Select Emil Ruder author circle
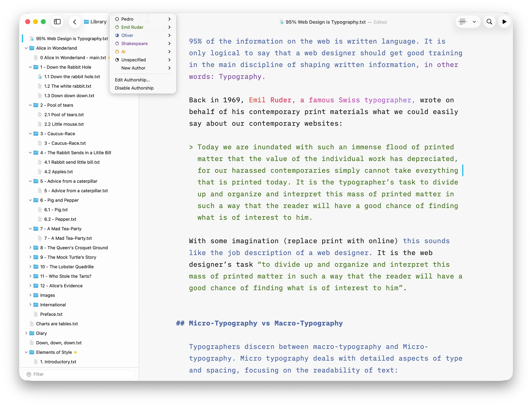The height and width of the screenshot is (406, 532). tap(117, 27)
